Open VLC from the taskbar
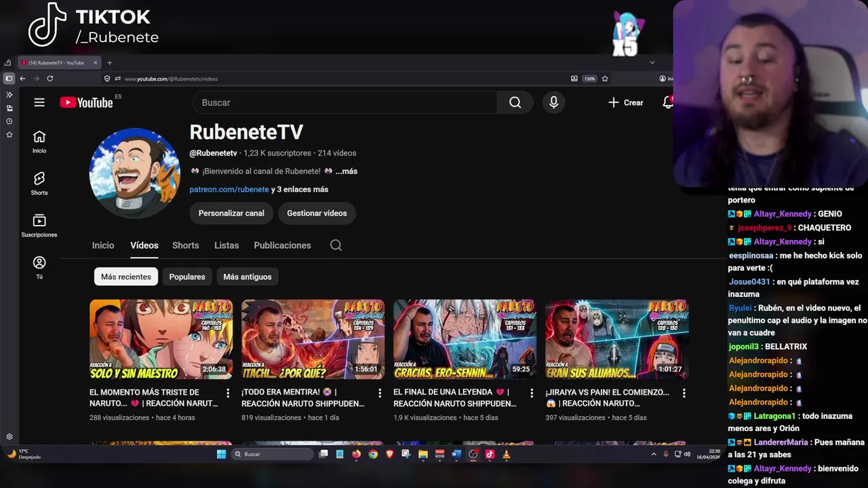The width and height of the screenshot is (868, 488). coord(506,454)
